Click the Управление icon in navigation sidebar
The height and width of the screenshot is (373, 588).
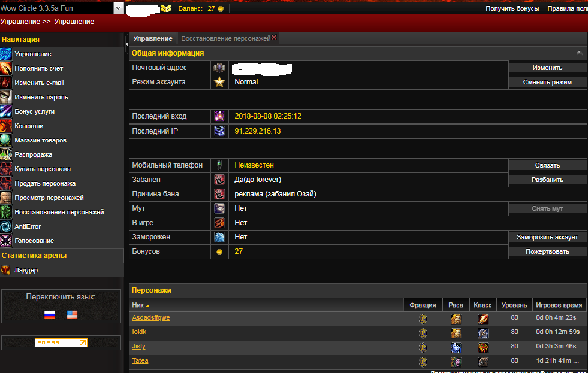(x=6, y=54)
